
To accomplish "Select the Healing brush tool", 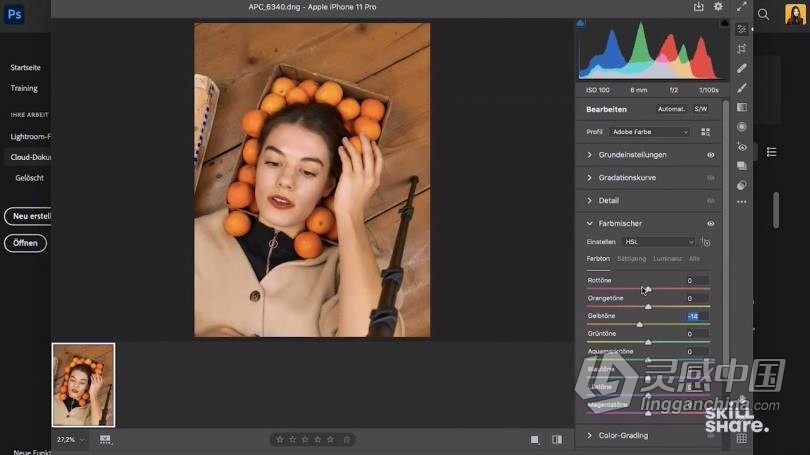I will 741,69.
